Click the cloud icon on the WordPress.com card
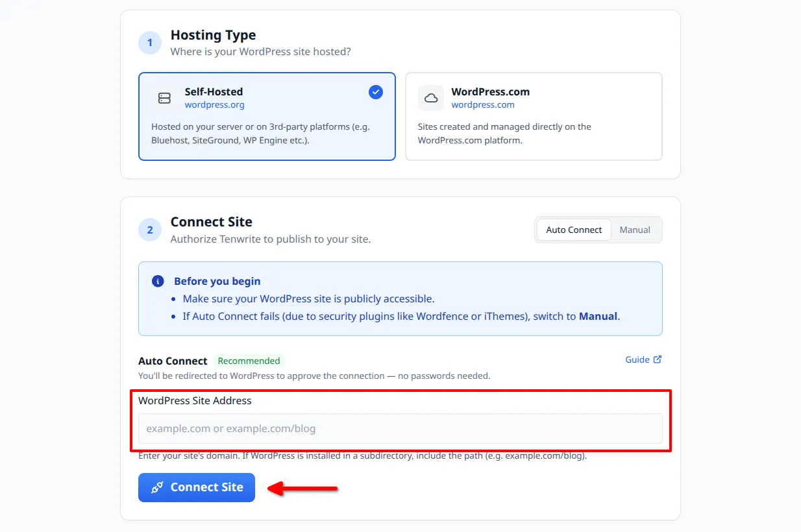Viewport: 801px width, 532px height. pos(431,98)
